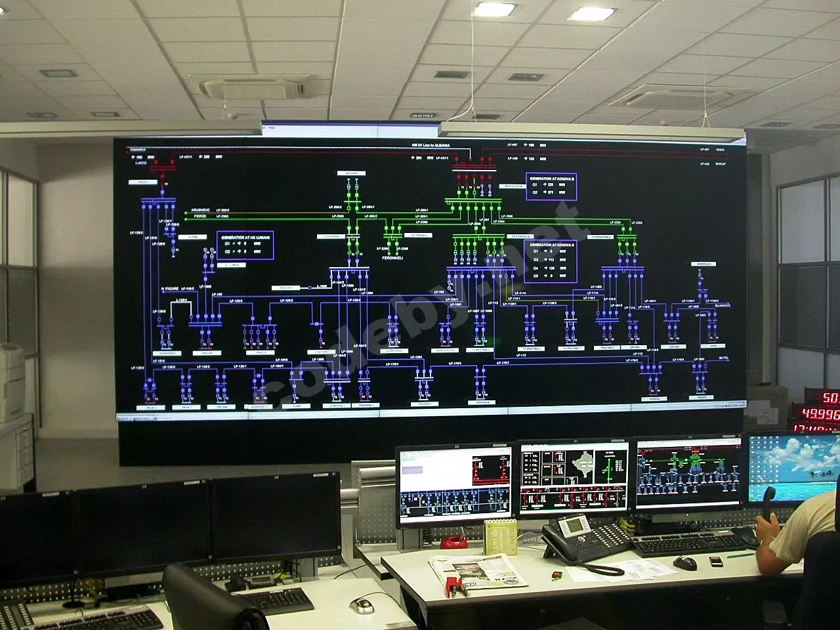Click the LP-1202 line label
This screenshot has width=840, height=630.
point(597,287)
